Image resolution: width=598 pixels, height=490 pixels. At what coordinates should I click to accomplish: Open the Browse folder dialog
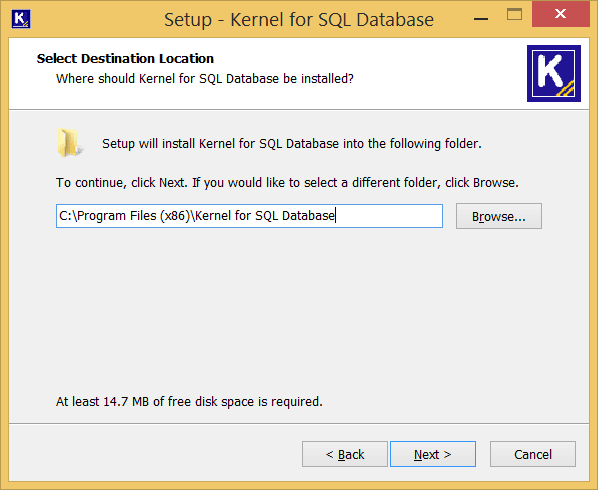tap(498, 216)
